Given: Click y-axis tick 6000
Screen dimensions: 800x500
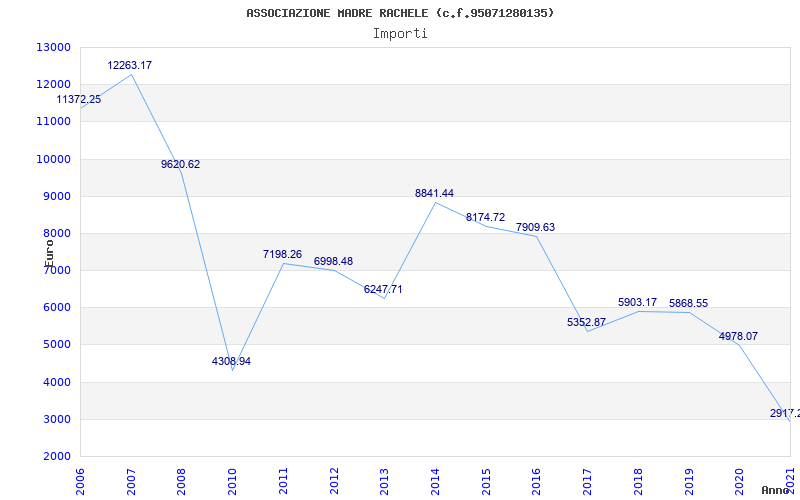Looking at the screenshot, I should click(x=56, y=308).
